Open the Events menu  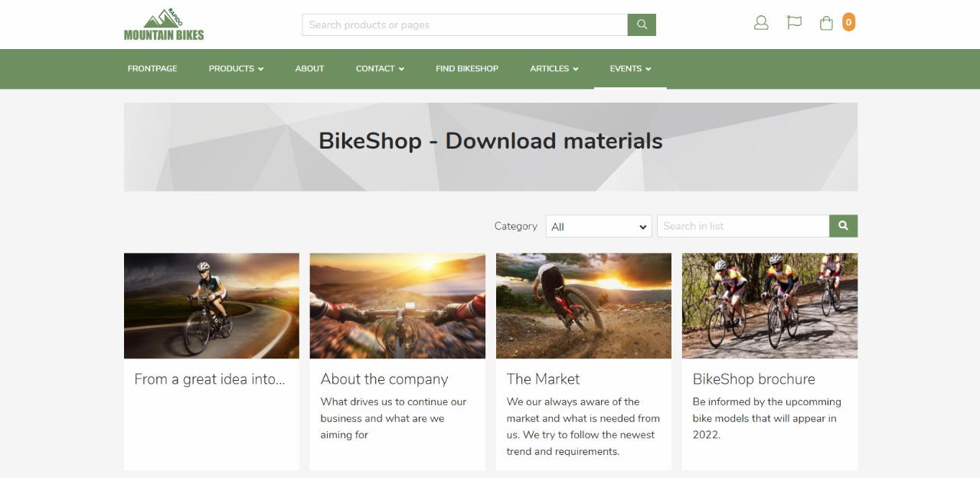(x=630, y=69)
